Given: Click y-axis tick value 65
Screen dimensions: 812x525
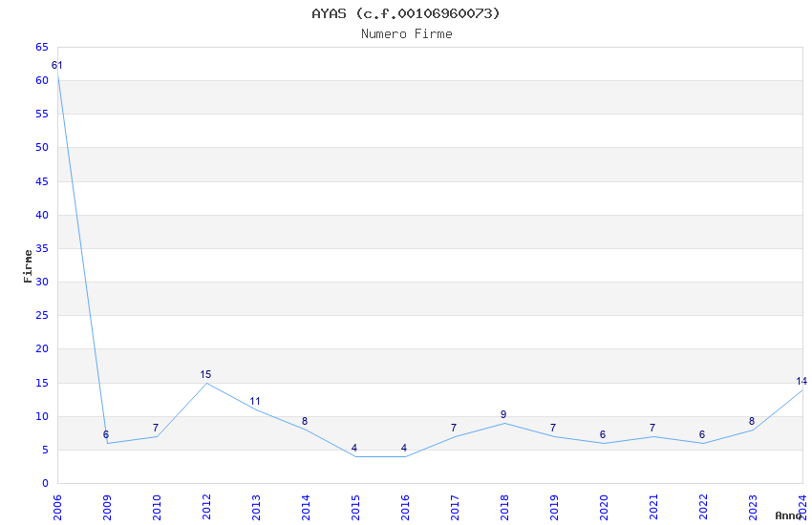Looking at the screenshot, I should (x=42, y=47).
